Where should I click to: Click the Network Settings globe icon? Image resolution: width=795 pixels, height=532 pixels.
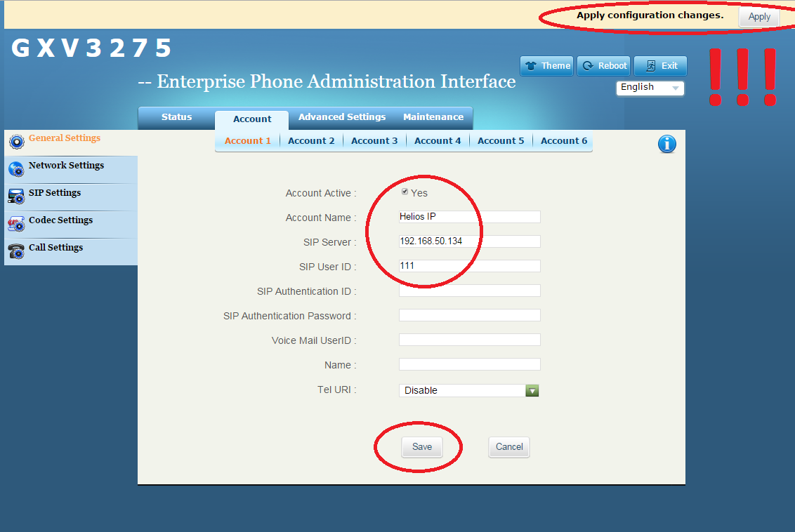coord(16,168)
